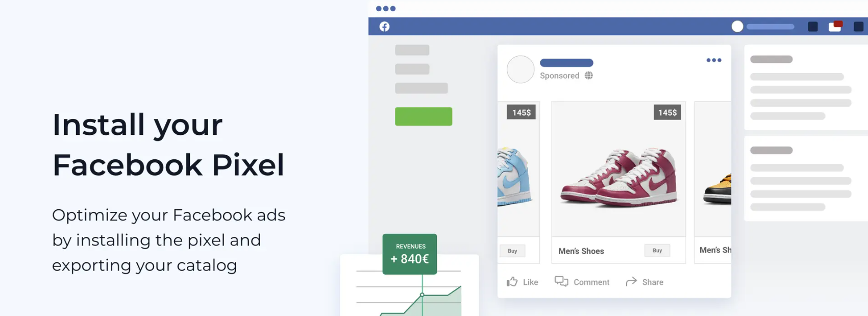
Task: Open the three-dot options menu on the sponsored post
Action: coord(714,60)
